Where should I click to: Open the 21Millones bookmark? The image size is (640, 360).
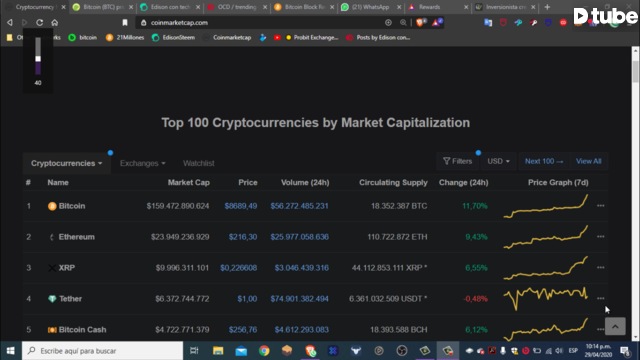125,38
